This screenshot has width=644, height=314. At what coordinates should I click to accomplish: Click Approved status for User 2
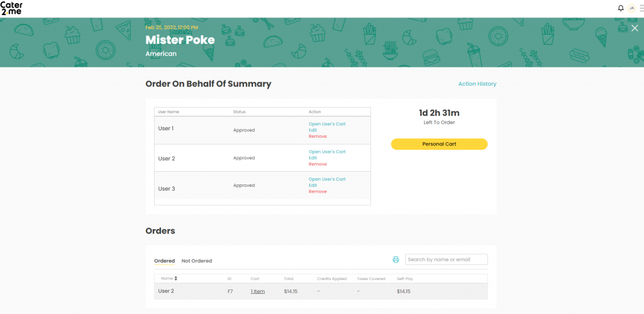pos(244,158)
